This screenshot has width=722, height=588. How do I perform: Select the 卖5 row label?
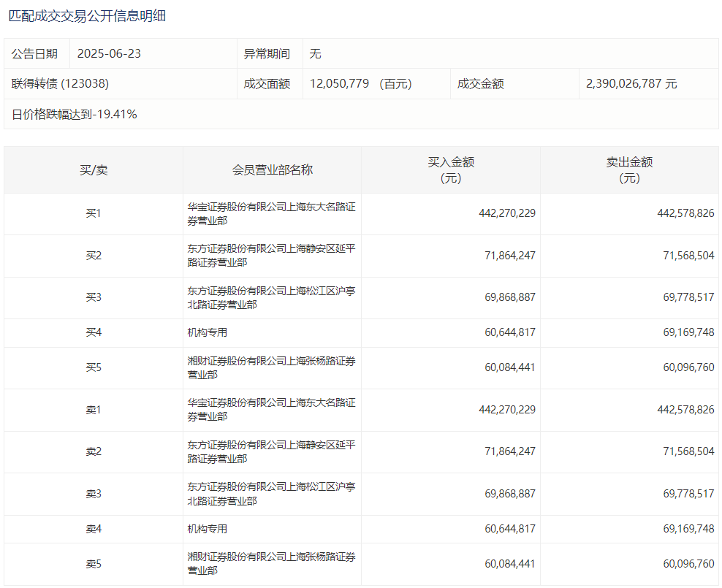[x=94, y=564]
